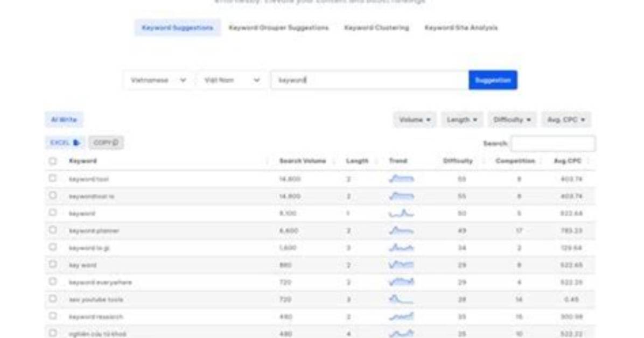
Task: Open the Vietnamese language dropdown
Action: [x=158, y=80]
